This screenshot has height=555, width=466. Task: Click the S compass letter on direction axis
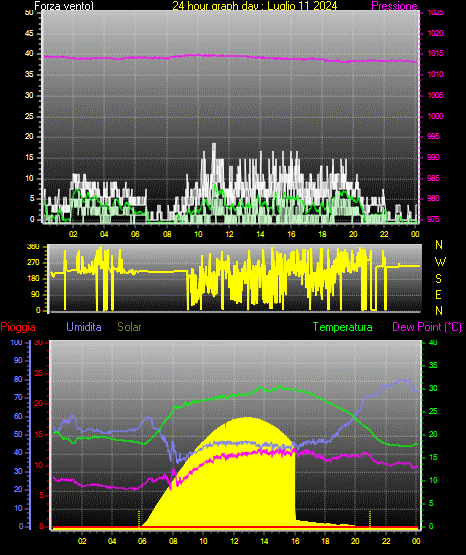coord(438,279)
